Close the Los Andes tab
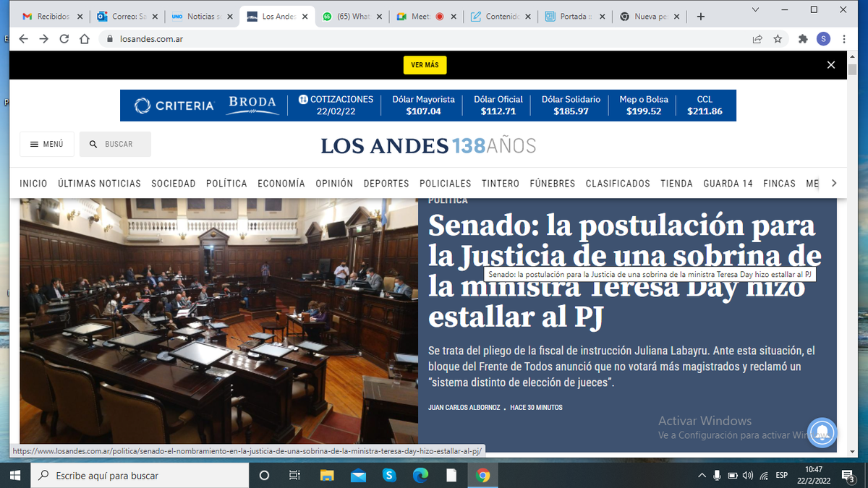Image resolution: width=868 pixels, height=488 pixels. [304, 17]
